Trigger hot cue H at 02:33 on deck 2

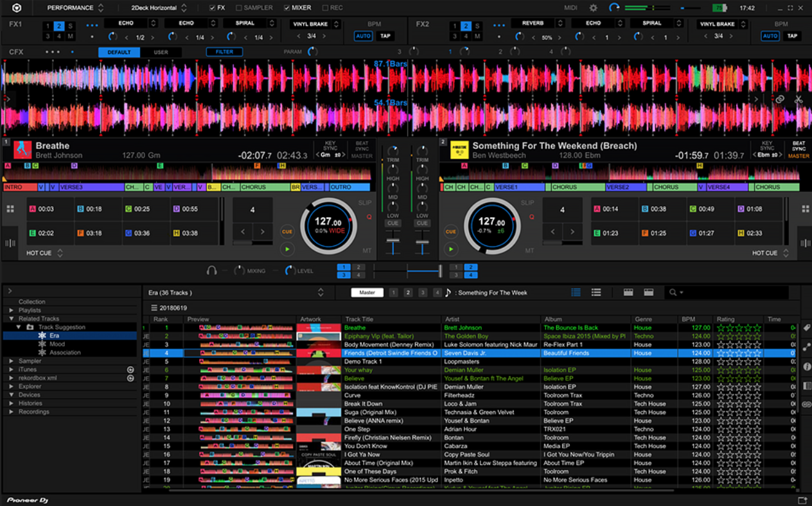[x=759, y=233]
